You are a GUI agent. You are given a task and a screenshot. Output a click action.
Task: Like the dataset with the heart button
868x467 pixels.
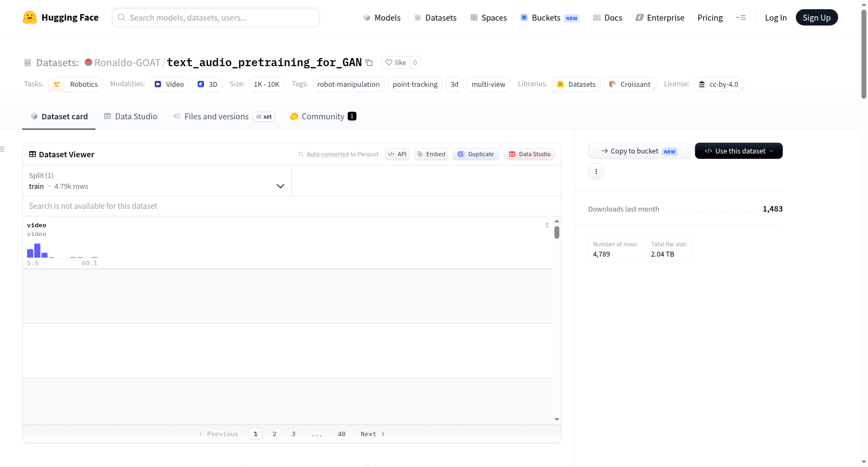coord(395,62)
